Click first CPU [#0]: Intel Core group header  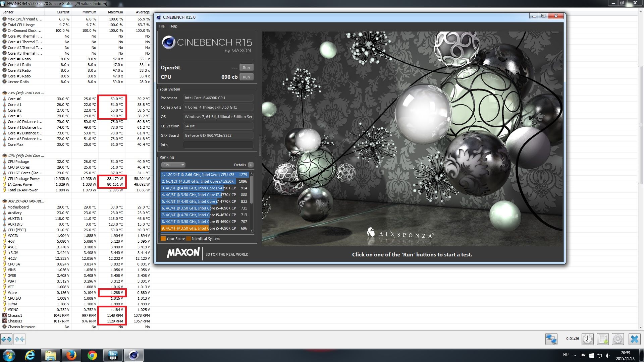(x=23, y=93)
